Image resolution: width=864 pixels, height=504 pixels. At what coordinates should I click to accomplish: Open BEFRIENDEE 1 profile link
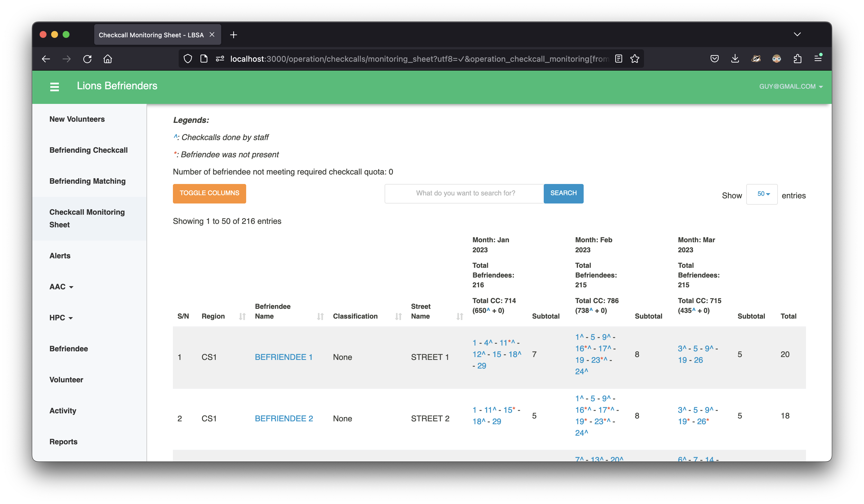(x=283, y=357)
